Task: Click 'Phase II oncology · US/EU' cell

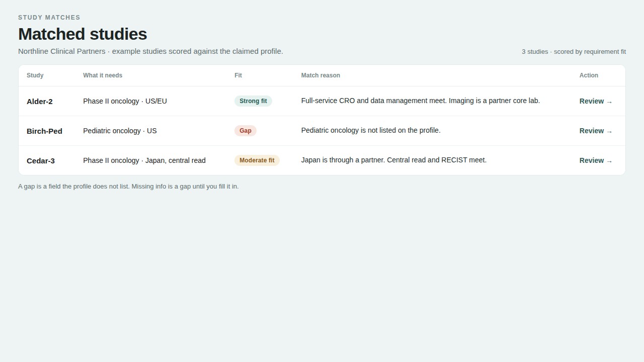Action: coord(125,101)
